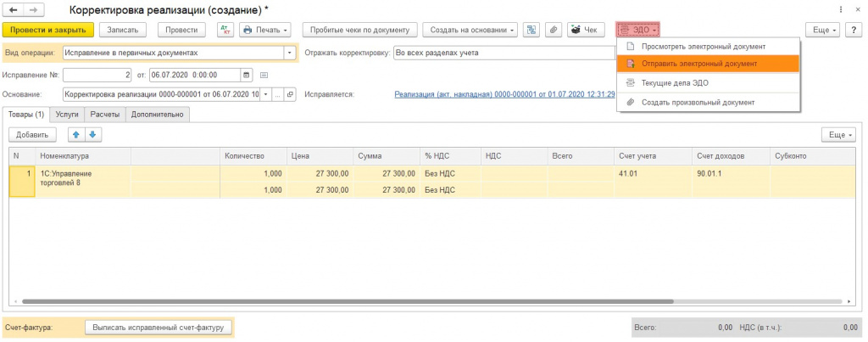Open the document structure icon button
This screenshot has height=342, width=868.
point(531,30)
